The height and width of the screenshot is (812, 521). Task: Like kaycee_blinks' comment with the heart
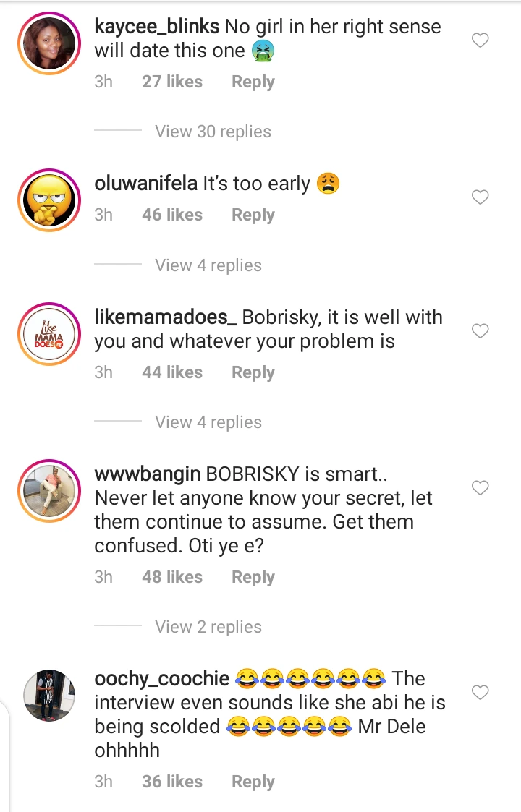[x=480, y=40]
